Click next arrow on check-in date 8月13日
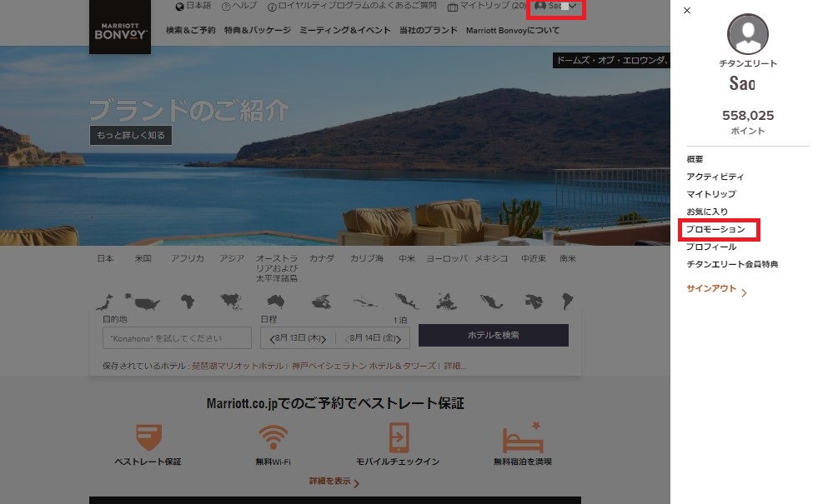Viewport: 818px width, 504px height. [x=324, y=339]
